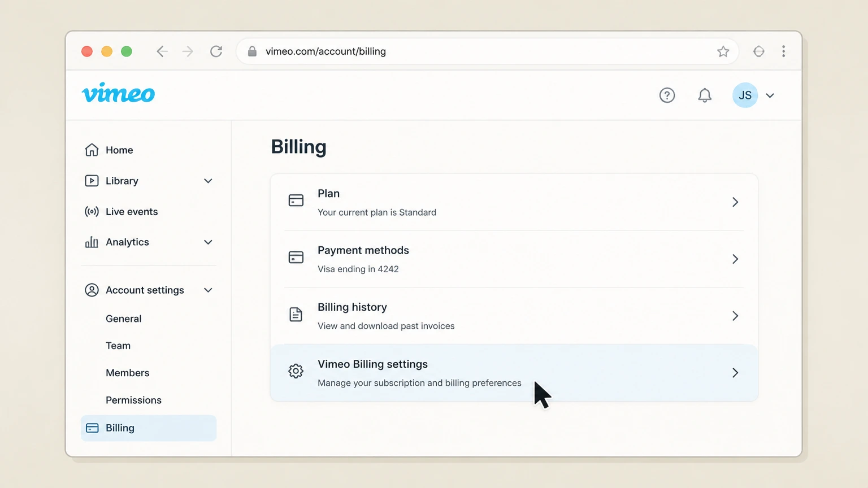Click 'View and download past invoices' text

pos(386,326)
